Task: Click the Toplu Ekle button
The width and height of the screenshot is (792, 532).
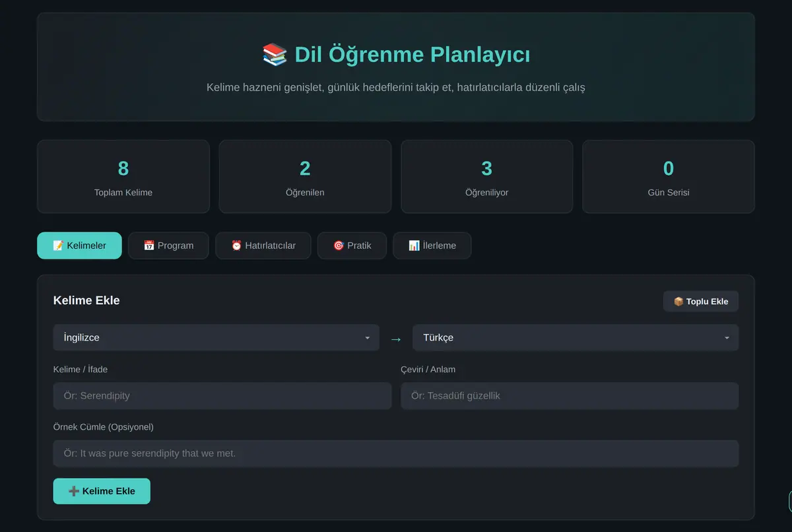Action: [x=700, y=302]
